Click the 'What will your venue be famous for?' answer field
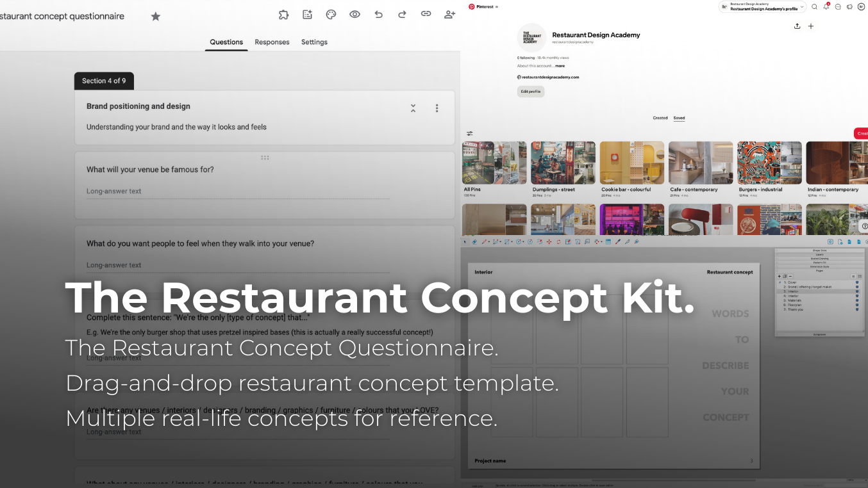The height and width of the screenshot is (488, 868). (238, 191)
